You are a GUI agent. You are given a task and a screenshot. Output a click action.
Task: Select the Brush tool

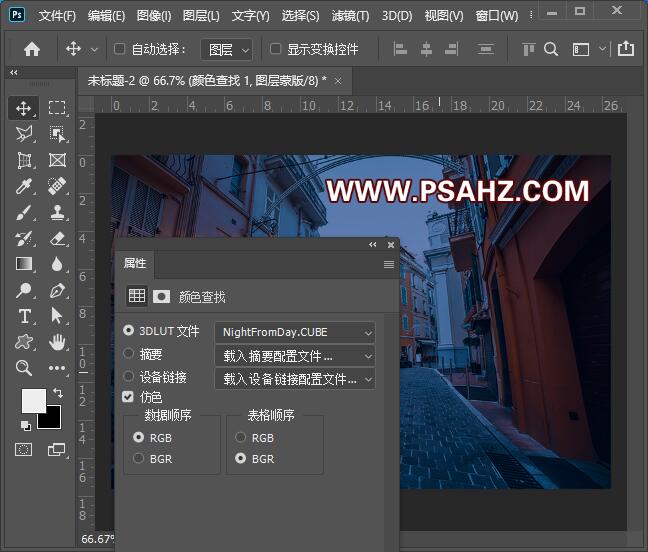[x=24, y=213]
